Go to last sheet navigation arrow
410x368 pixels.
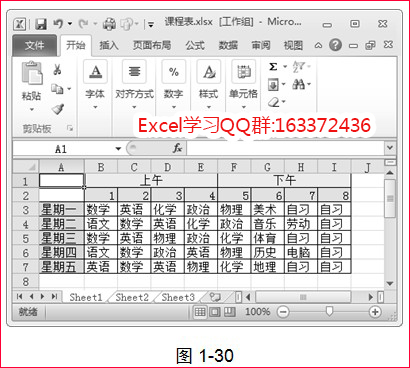pyautogui.click(x=54, y=296)
